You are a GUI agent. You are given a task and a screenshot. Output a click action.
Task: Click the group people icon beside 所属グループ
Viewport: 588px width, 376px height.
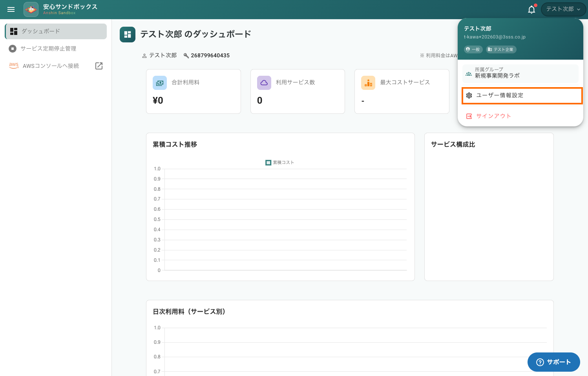[469, 73]
